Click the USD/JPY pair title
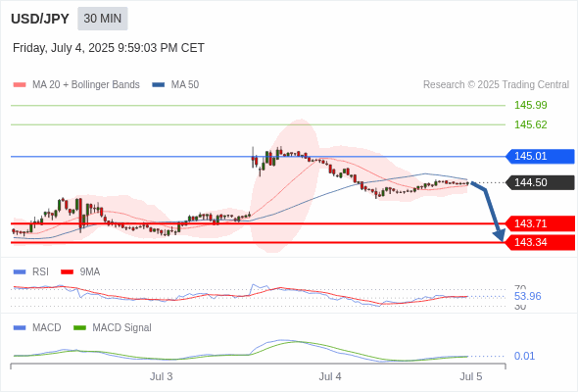 click(x=40, y=19)
